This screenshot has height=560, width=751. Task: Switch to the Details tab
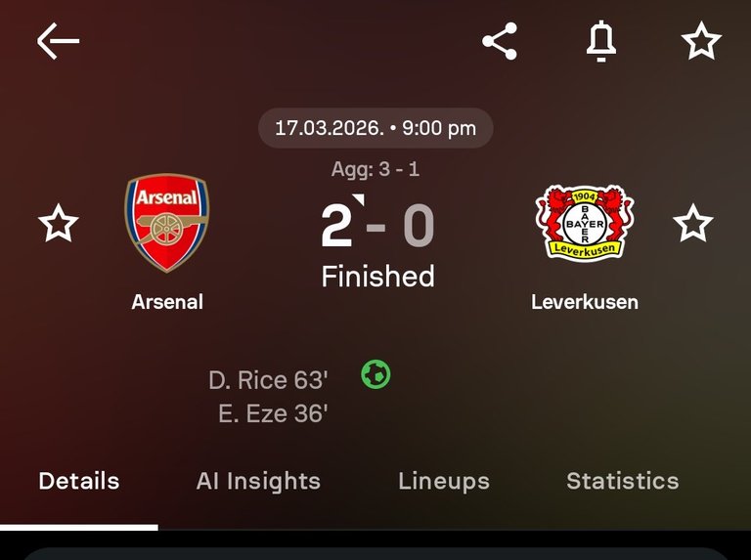(79, 481)
